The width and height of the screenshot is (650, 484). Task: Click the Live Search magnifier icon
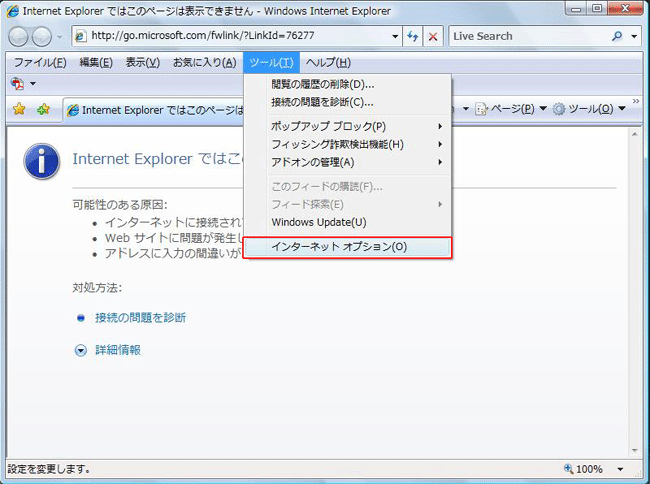[x=617, y=36]
